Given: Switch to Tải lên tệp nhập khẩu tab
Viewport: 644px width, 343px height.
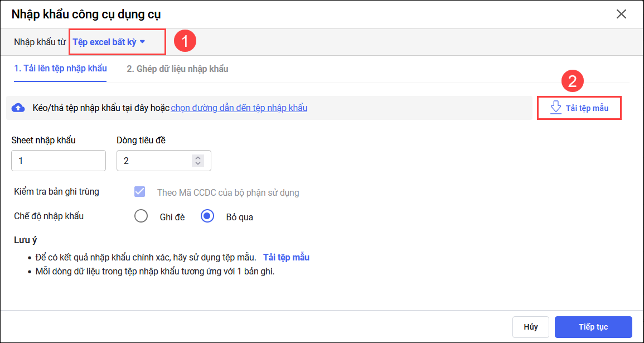Looking at the screenshot, I should (60, 69).
